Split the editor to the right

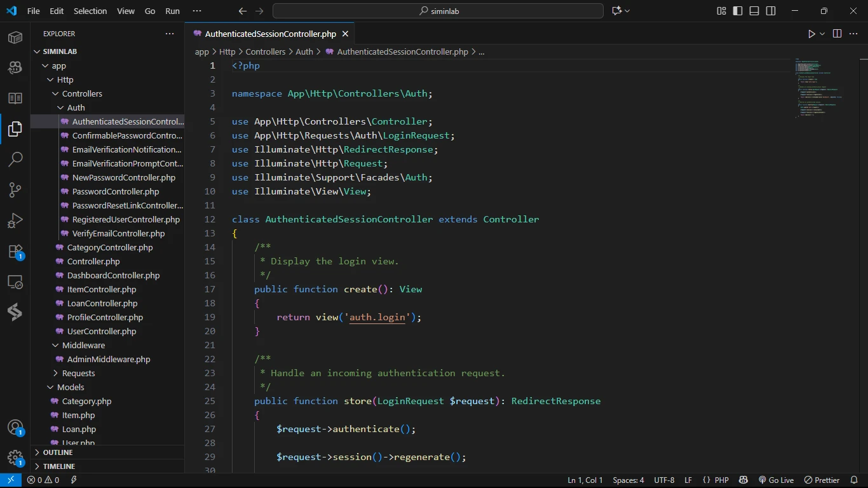(837, 34)
